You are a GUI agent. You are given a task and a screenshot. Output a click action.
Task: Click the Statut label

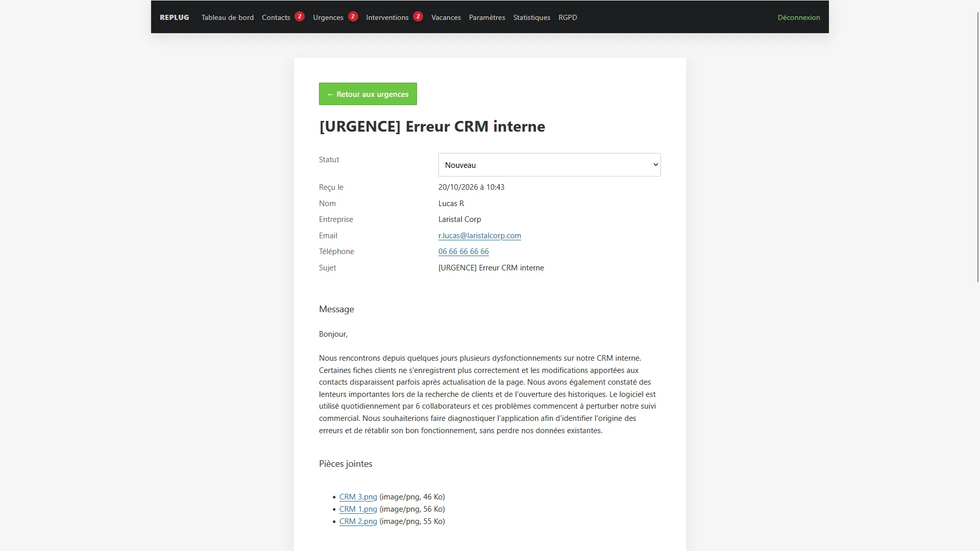[x=329, y=160]
